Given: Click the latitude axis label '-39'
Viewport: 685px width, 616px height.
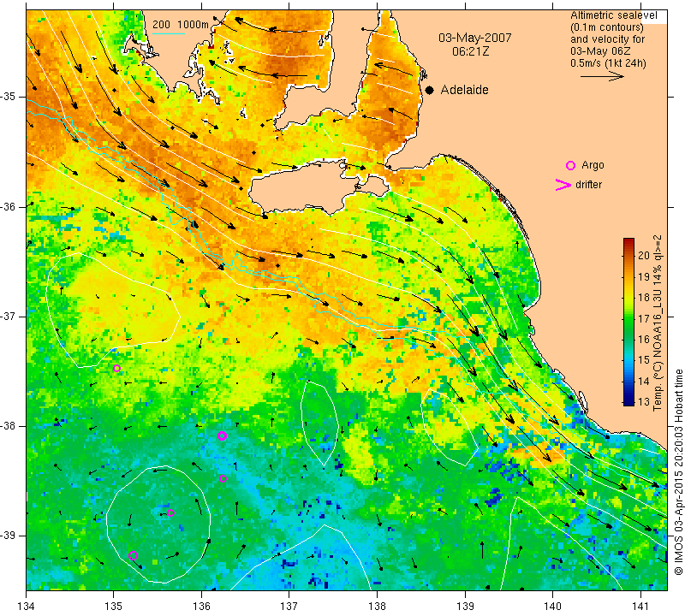Looking at the screenshot, I should [9, 536].
